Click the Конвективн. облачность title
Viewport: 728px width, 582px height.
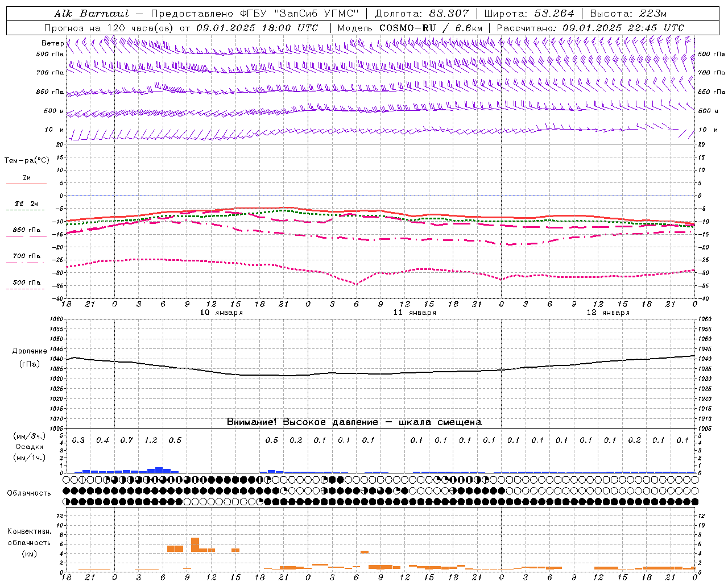pos(29,537)
